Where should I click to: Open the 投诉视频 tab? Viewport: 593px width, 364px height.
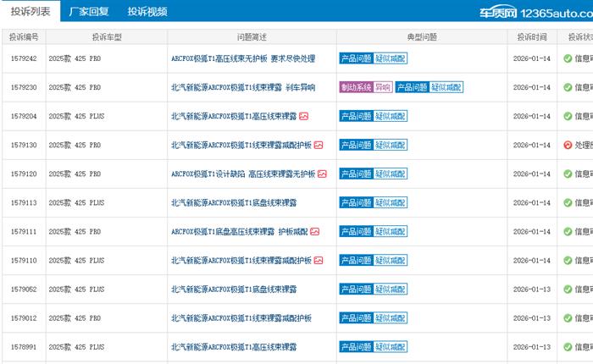(147, 12)
